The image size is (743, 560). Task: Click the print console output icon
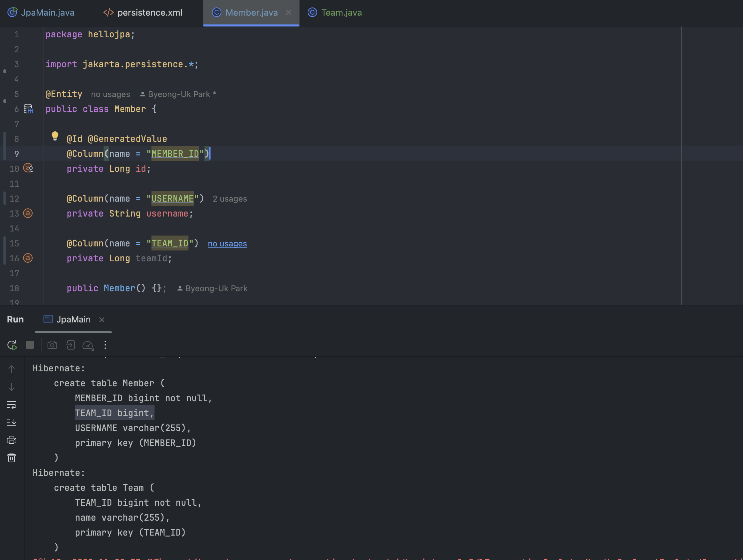(x=12, y=440)
